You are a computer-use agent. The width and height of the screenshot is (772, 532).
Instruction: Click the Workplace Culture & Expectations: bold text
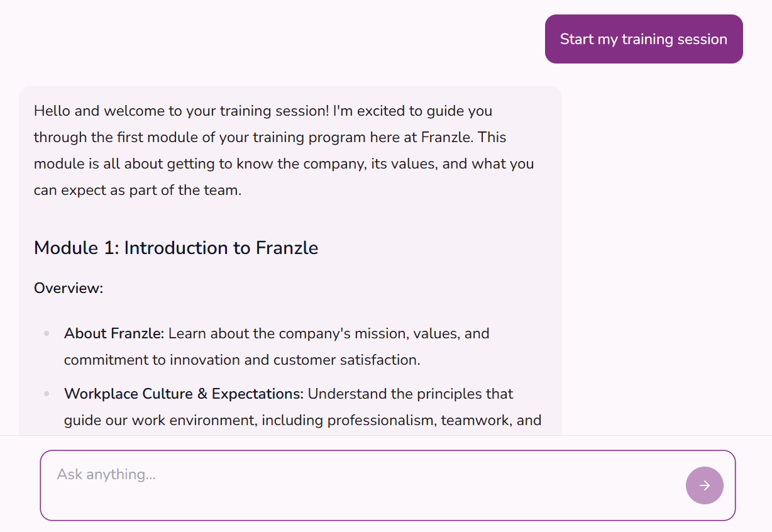pyautogui.click(x=184, y=394)
